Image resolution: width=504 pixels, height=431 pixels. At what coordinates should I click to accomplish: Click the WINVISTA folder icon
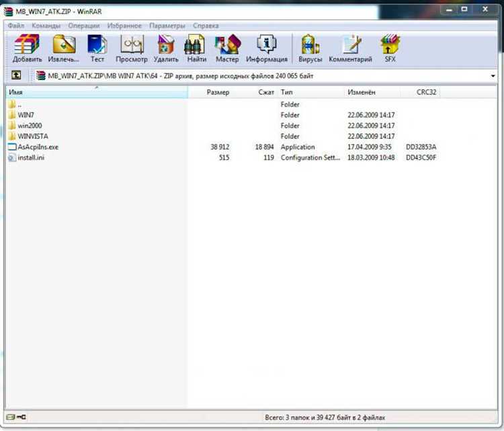tap(12, 136)
